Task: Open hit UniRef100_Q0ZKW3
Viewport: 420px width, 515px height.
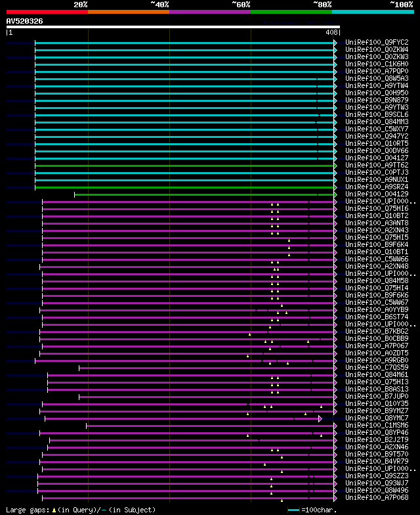Action: 377,56
